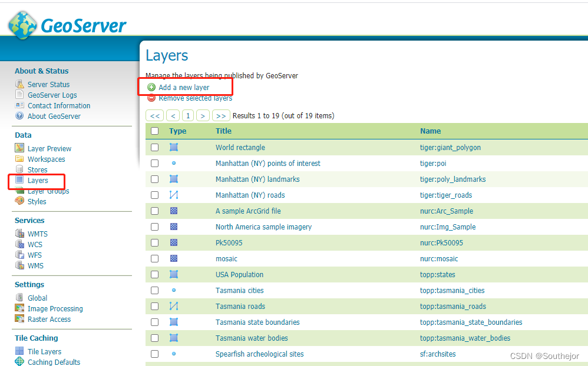Image resolution: width=588 pixels, height=366 pixels.
Task: Open the Manhattan (NY) roads layer title
Action: [250, 195]
